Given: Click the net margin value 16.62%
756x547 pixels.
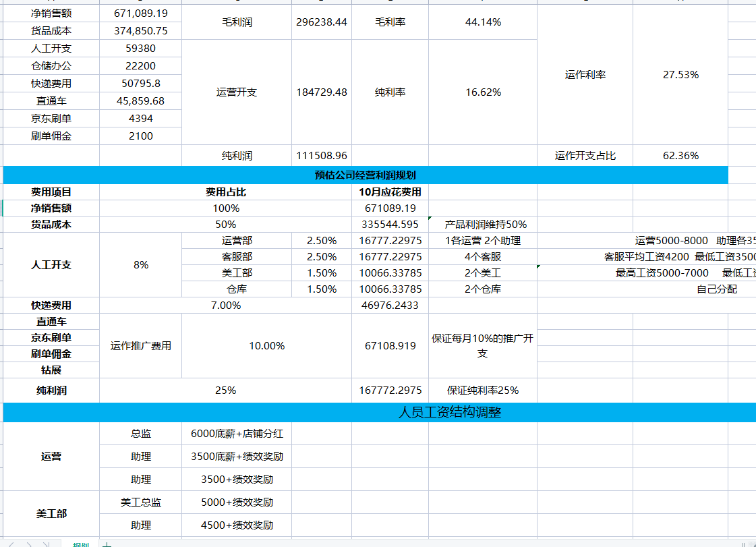Looking at the screenshot, I should click(483, 92).
